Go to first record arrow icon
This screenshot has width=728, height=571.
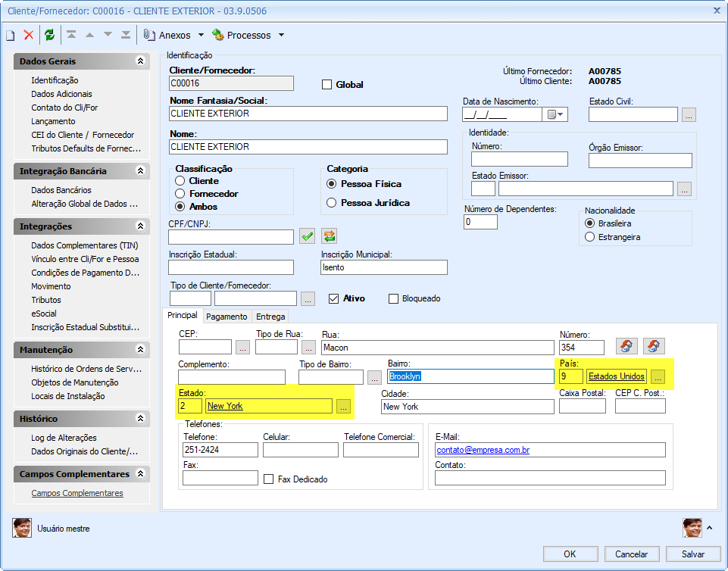[71, 35]
